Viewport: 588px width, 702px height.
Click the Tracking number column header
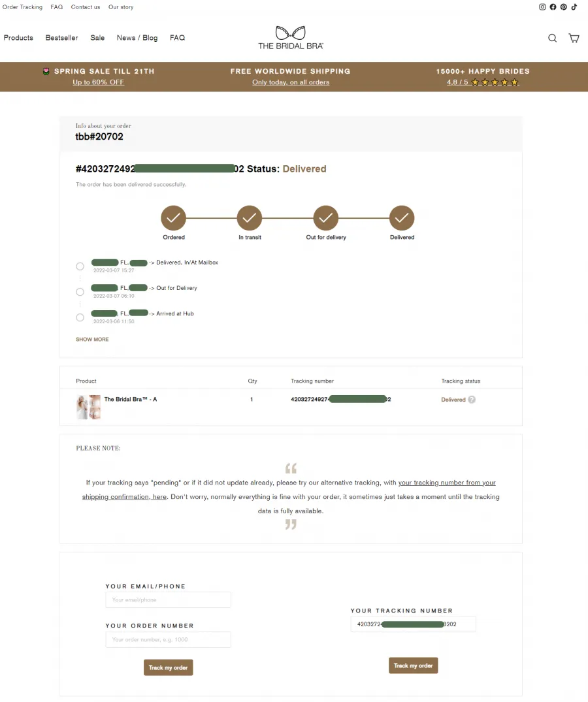312,381
